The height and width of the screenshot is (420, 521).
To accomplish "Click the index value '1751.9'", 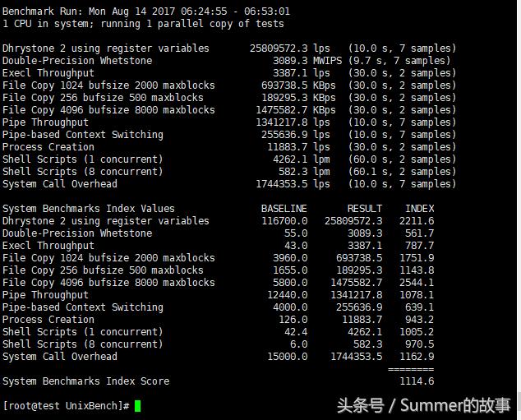I will (x=417, y=258).
